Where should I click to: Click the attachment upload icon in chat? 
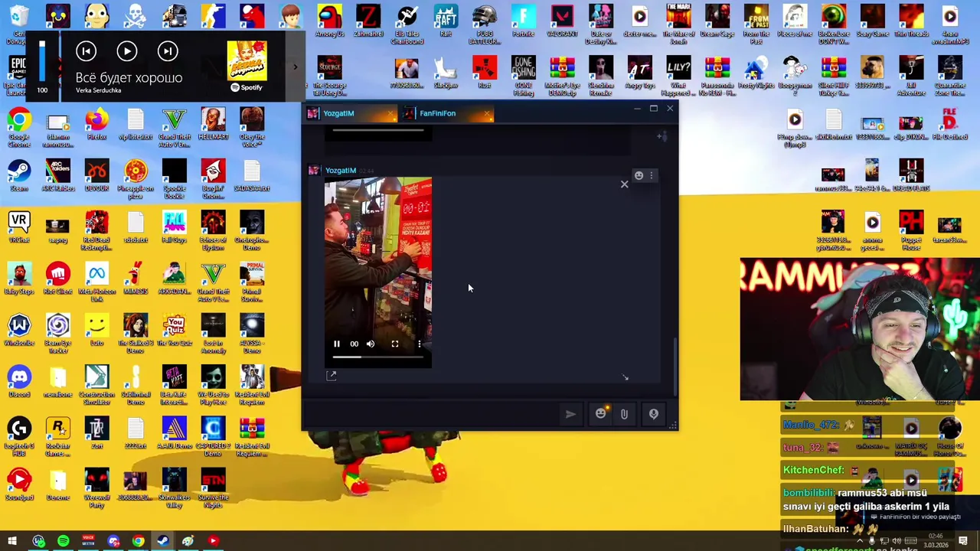point(624,414)
